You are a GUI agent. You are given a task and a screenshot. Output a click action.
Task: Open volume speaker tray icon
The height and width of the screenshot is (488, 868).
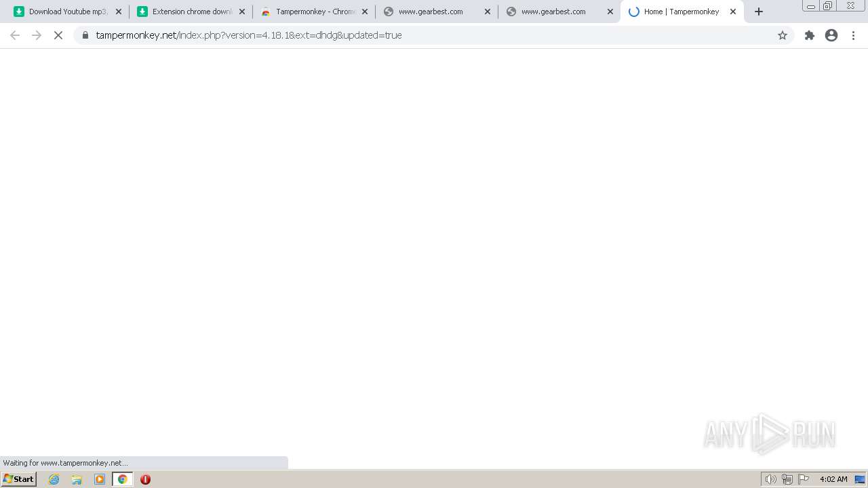770,479
